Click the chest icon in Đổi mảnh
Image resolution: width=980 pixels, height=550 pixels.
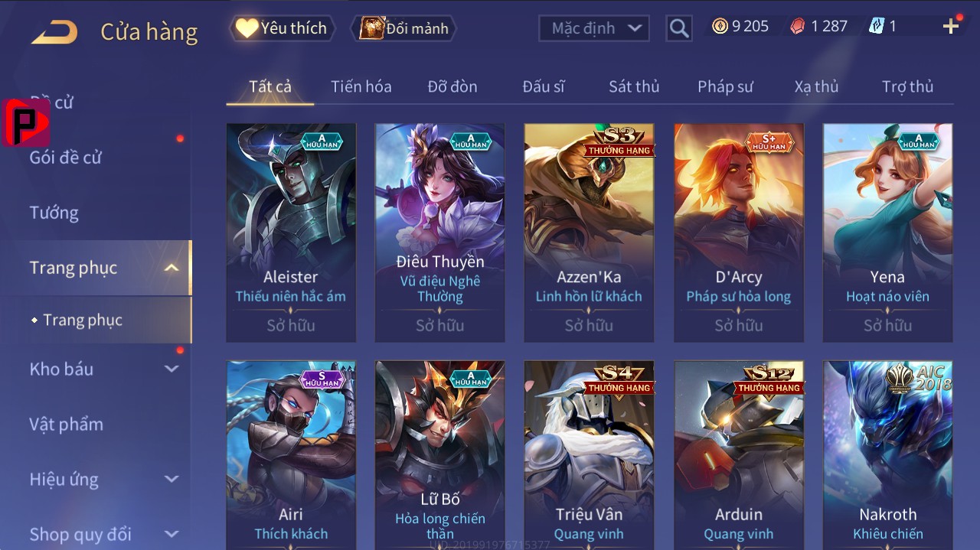pyautogui.click(x=371, y=28)
